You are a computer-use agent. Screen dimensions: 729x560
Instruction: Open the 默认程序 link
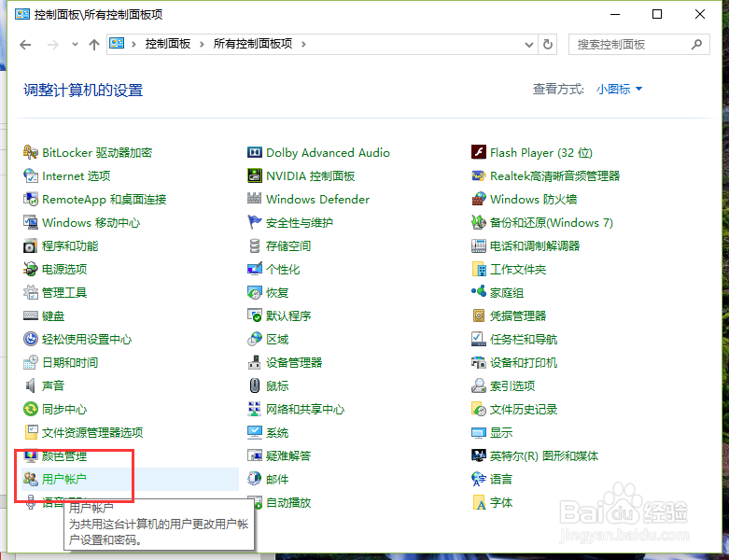[x=288, y=316]
